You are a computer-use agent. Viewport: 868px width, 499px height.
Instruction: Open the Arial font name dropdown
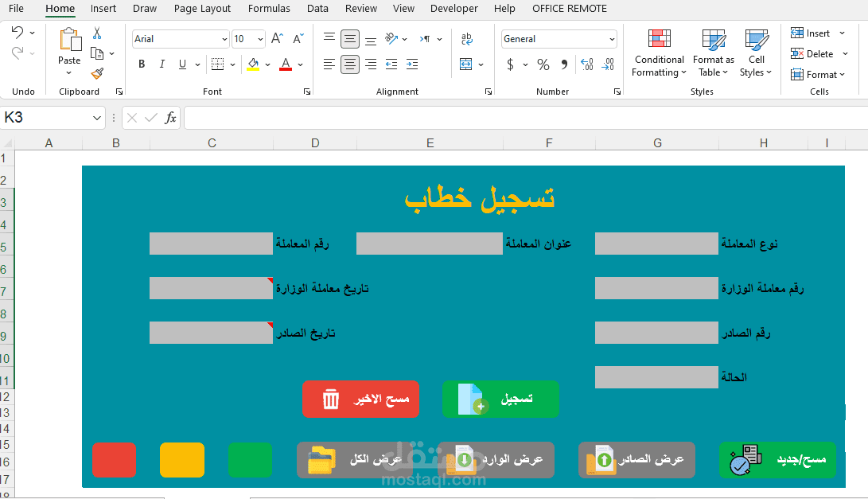pos(224,39)
